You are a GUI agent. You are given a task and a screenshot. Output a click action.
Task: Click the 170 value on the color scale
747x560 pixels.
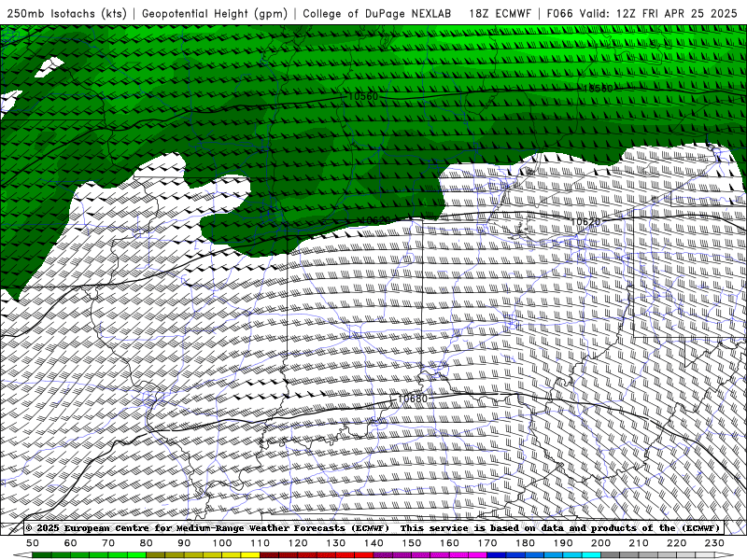click(487, 543)
